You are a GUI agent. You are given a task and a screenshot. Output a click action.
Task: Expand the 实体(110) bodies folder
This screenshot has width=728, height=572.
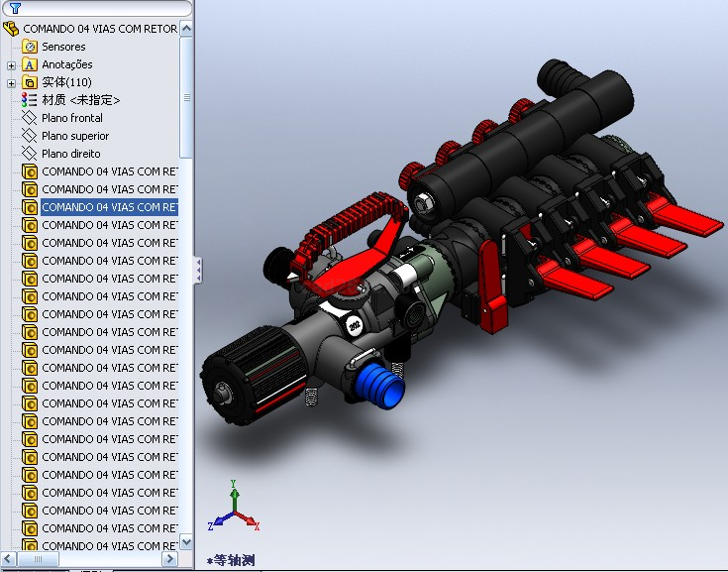pos(12,82)
